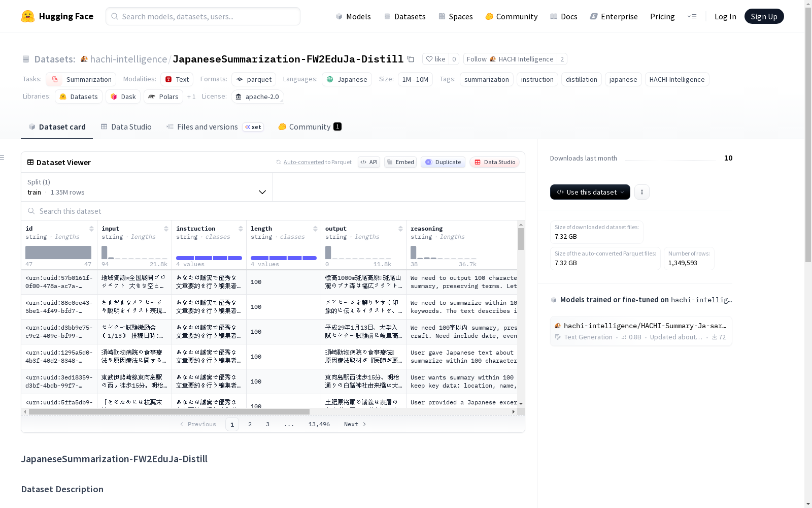Viewport: 812px width, 508px height.
Task: Open the more navigation menu icon
Action: [692, 16]
